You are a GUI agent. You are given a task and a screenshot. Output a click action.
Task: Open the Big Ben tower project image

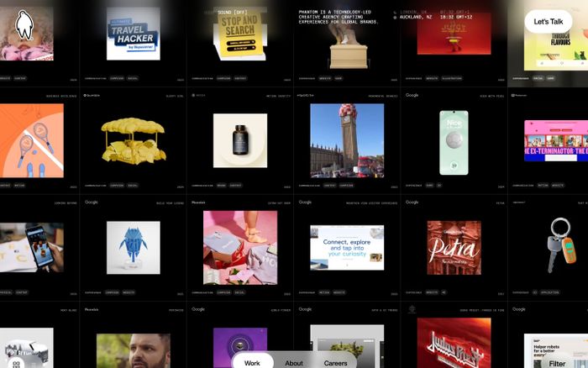[x=346, y=140]
